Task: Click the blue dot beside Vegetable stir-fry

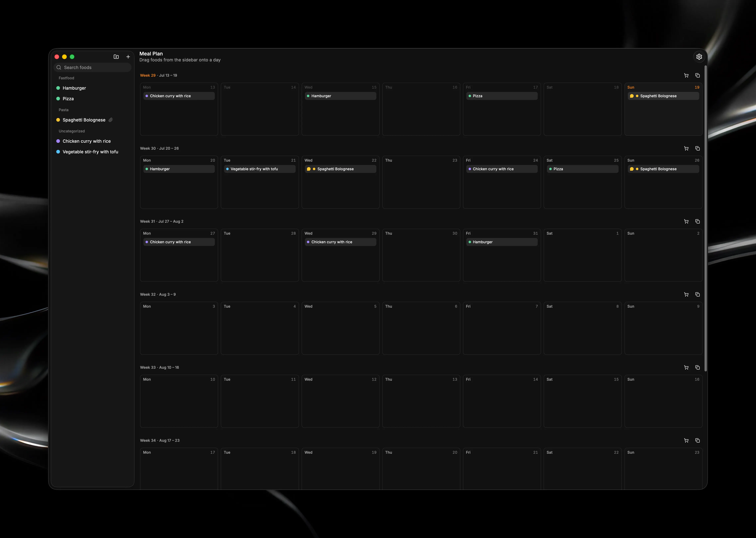Action: pyautogui.click(x=58, y=152)
